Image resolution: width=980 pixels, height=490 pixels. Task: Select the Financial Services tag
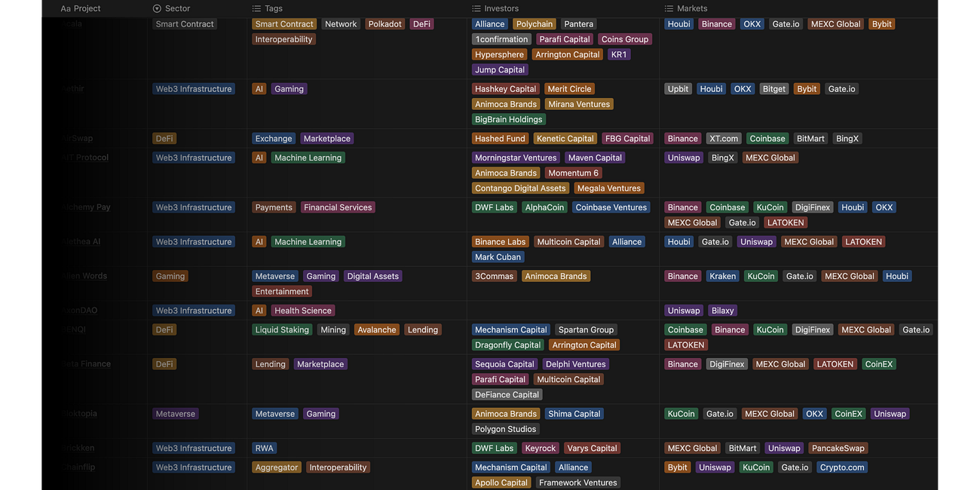(x=338, y=207)
